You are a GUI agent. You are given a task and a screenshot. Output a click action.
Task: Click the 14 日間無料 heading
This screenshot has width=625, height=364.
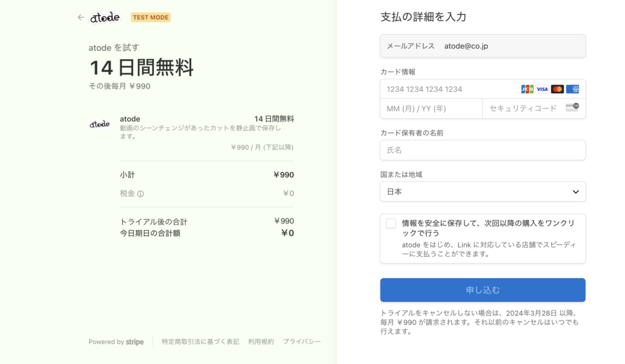[x=142, y=67]
